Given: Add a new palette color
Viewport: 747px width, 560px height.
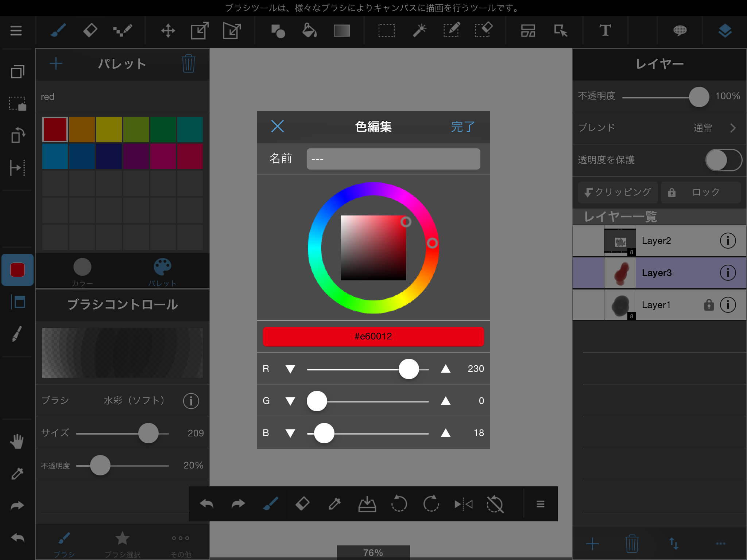Looking at the screenshot, I should (x=56, y=63).
